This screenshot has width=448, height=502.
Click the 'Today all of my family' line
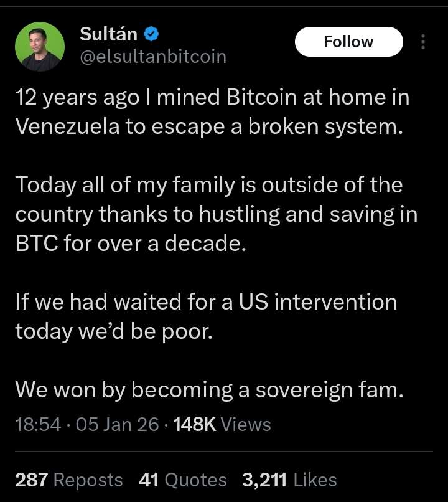click(208, 185)
